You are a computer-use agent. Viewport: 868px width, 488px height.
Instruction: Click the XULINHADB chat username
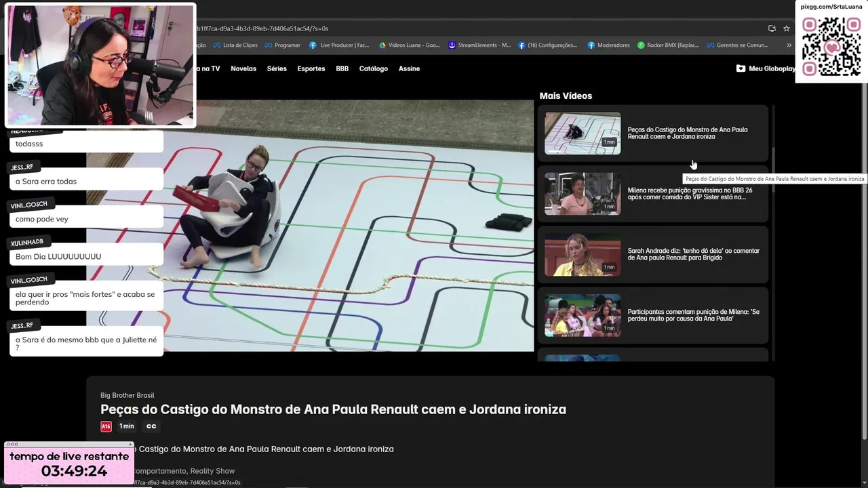pyautogui.click(x=27, y=242)
